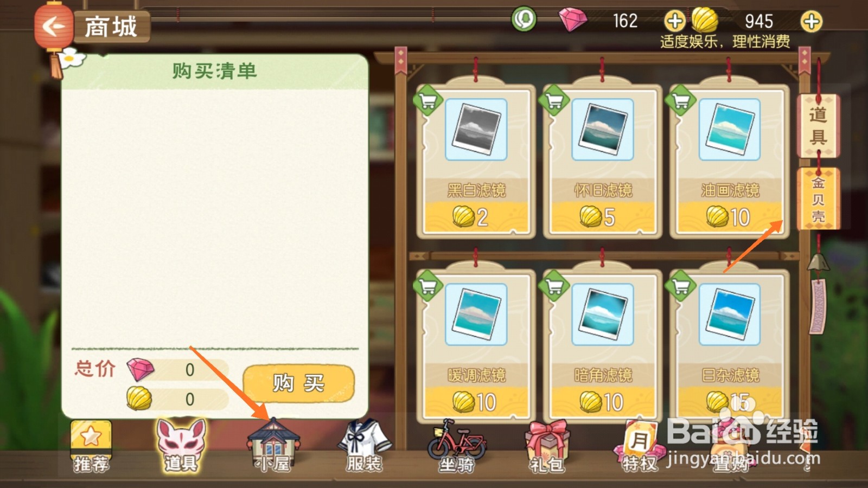Select the 日杂滤镜 item card
Viewport: 868px width, 488px height.
click(x=729, y=346)
